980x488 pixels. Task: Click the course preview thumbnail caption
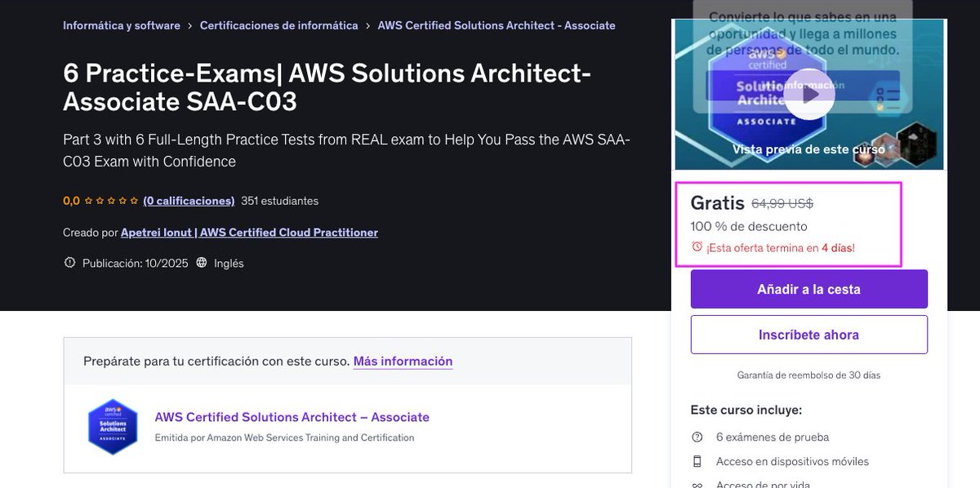pyautogui.click(x=809, y=149)
